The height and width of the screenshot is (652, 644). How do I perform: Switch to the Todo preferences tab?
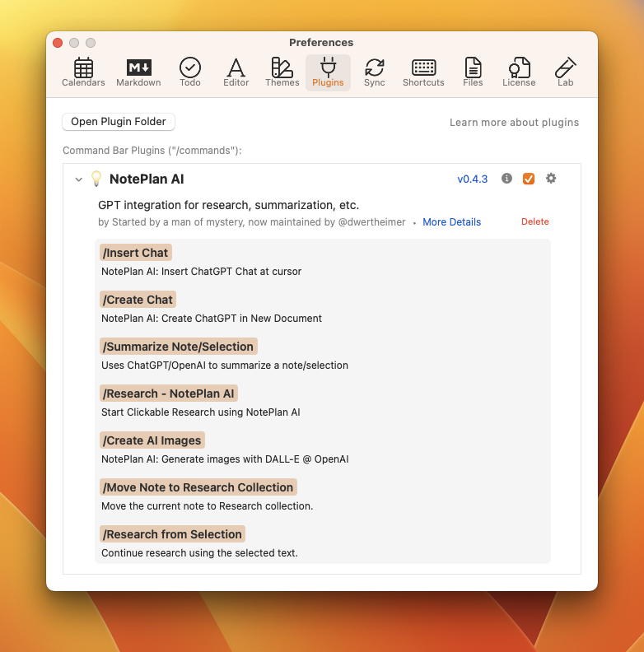pos(190,72)
